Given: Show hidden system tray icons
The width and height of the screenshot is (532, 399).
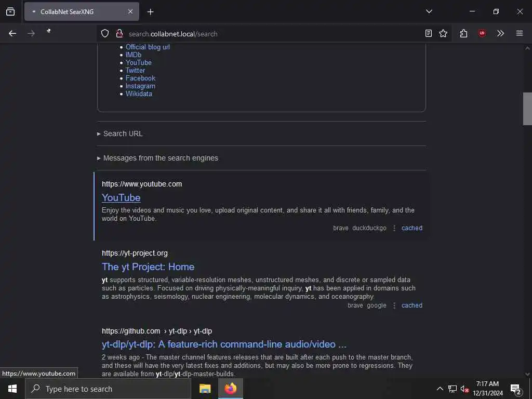Looking at the screenshot, I should tap(440, 389).
